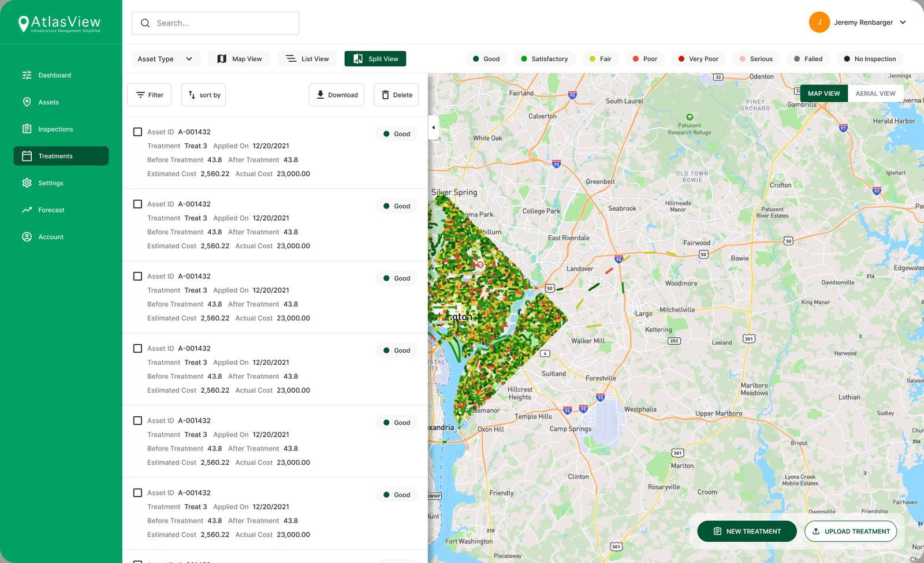Check the first asset A-001432 checkbox
Viewport: 924px width, 563px height.
[137, 132]
